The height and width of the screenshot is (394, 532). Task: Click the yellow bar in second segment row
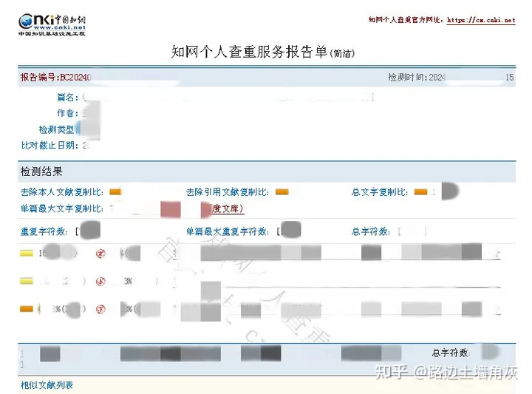tap(27, 281)
